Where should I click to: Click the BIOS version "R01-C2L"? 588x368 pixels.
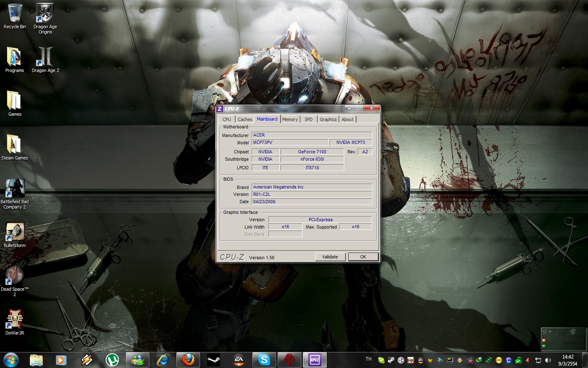coord(312,194)
